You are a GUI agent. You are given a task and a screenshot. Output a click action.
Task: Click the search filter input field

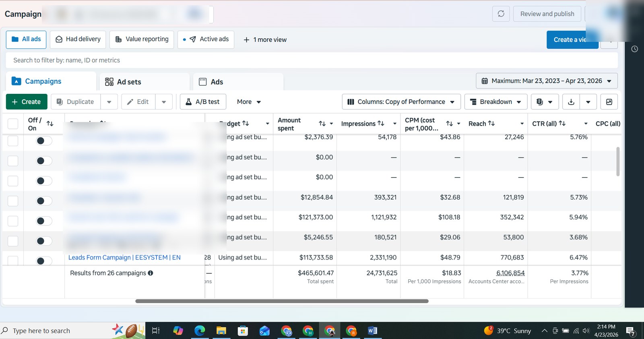[x=312, y=60]
